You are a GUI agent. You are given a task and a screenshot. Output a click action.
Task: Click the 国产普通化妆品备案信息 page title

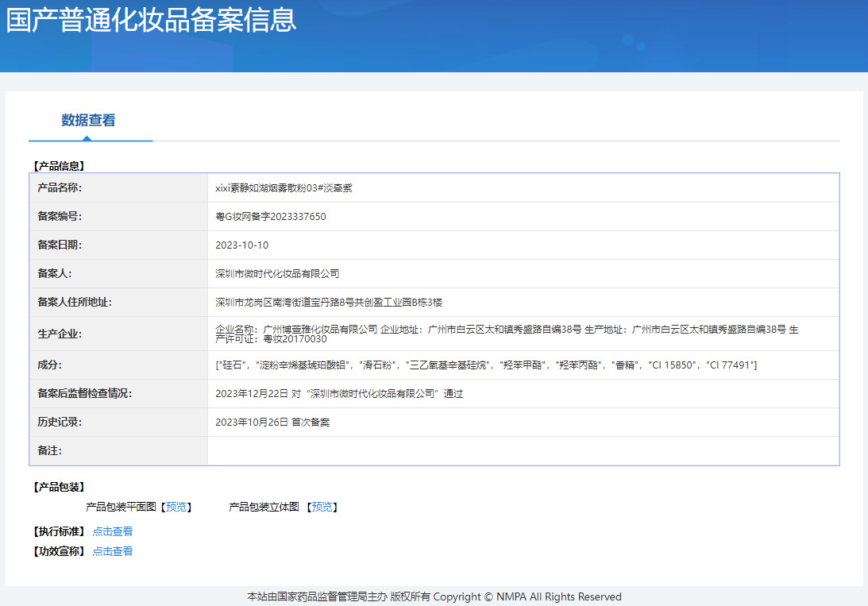point(151,20)
